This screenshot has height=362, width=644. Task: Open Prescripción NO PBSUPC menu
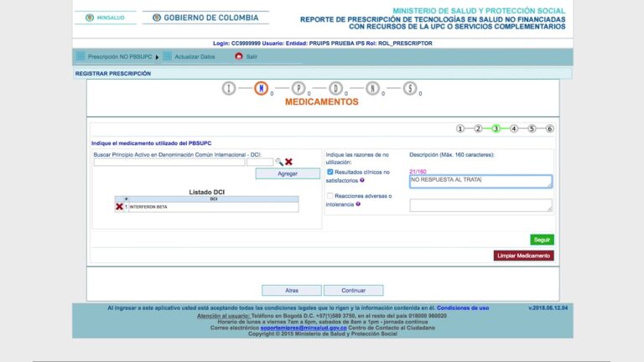120,57
